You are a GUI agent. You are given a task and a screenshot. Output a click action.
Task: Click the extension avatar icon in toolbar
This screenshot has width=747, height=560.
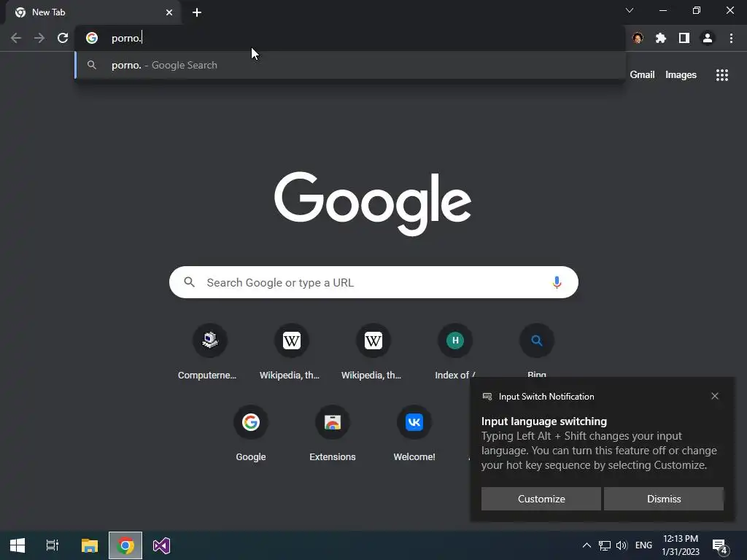638,38
